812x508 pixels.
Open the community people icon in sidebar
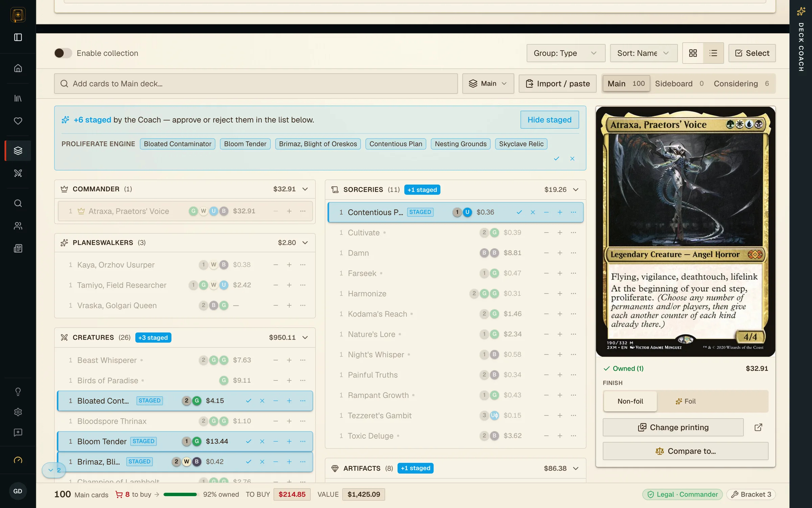(x=18, y=226)
